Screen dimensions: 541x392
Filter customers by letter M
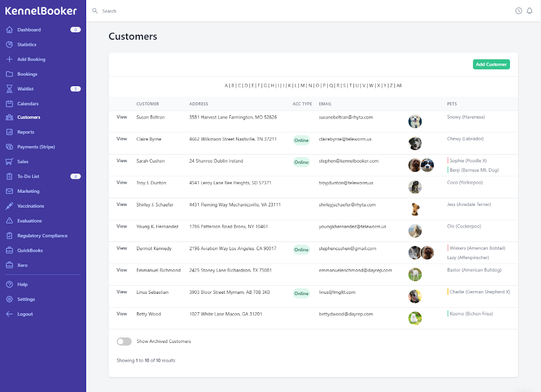click(303, 86)
